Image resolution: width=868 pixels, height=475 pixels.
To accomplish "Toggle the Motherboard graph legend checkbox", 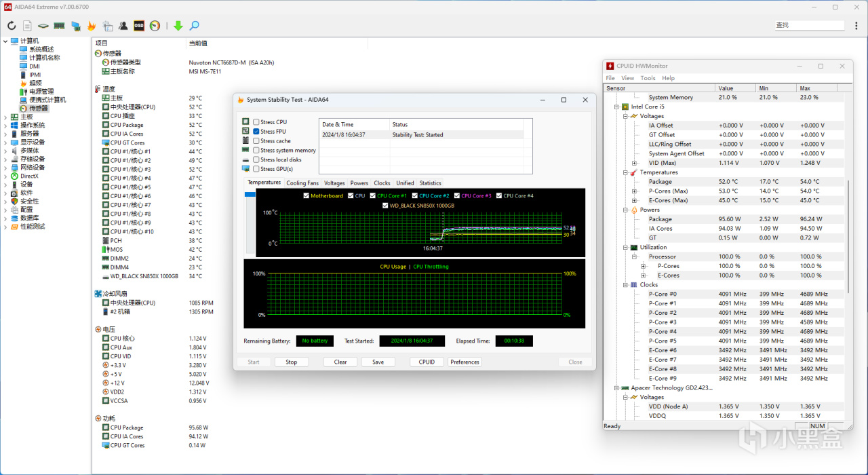I will click(x=307, y=196).
